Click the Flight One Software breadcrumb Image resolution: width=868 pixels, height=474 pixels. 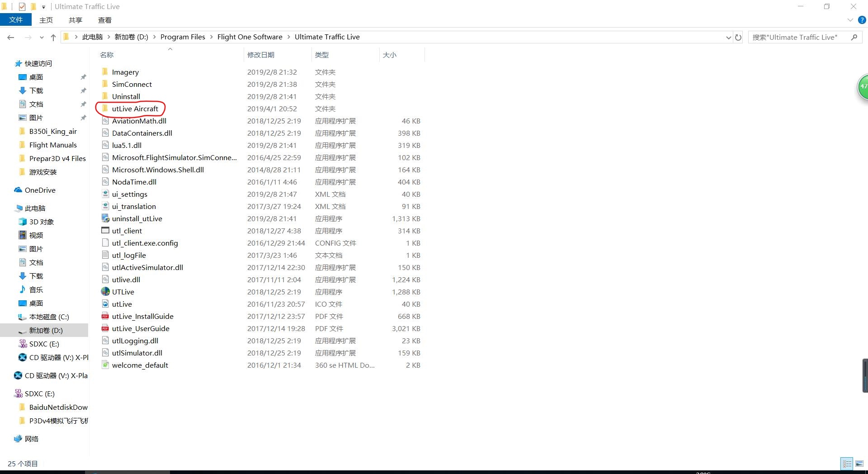pos(250,37)
